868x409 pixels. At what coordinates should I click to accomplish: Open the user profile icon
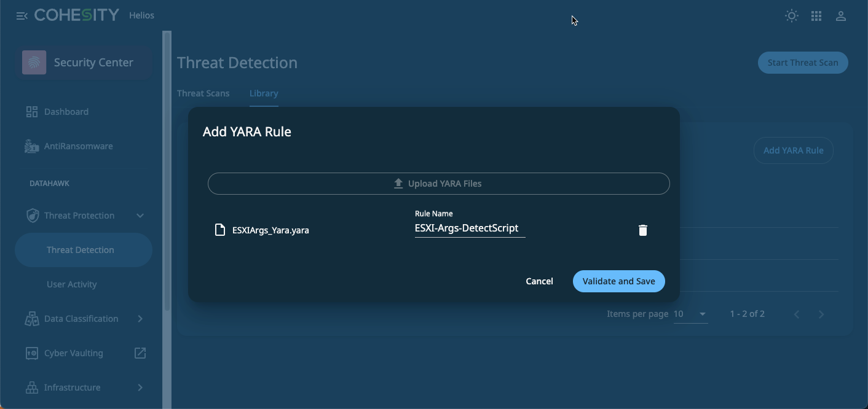coord(841,17)
